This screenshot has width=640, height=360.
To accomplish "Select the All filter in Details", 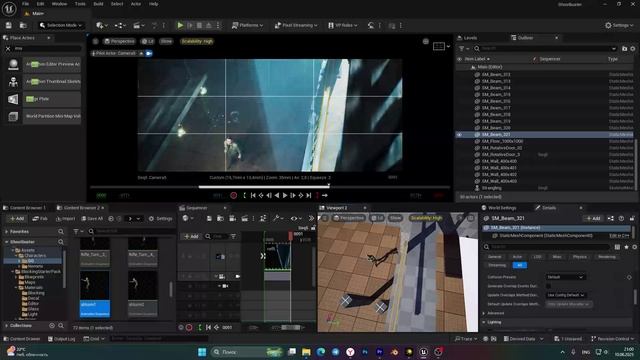I will tap(519, 265).
